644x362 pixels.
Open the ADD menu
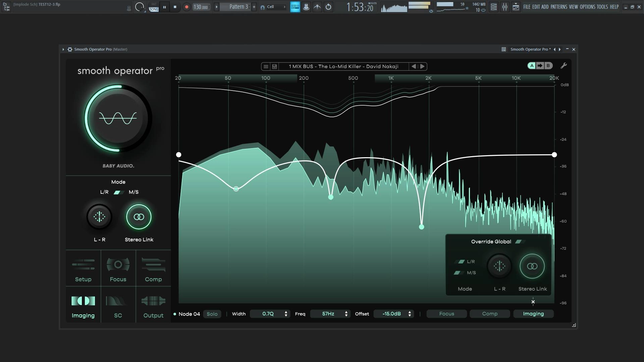click(x=545, y=7)
